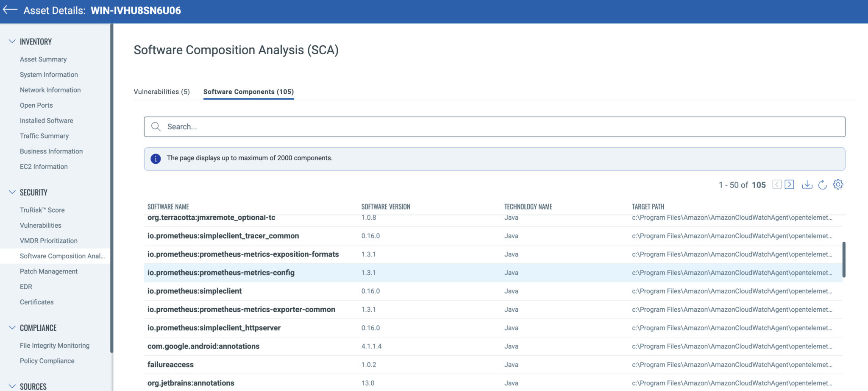The width and height of the screenshot is (868, 391).
Task: Switch to the Vulnerabilities tab
Action: click(162, 92)
